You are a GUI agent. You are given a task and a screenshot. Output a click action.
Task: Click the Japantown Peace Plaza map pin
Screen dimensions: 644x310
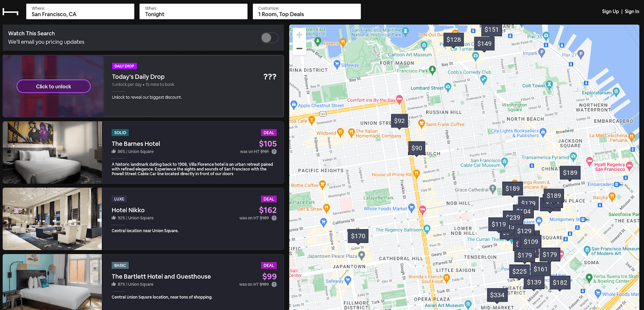point(361,255)
